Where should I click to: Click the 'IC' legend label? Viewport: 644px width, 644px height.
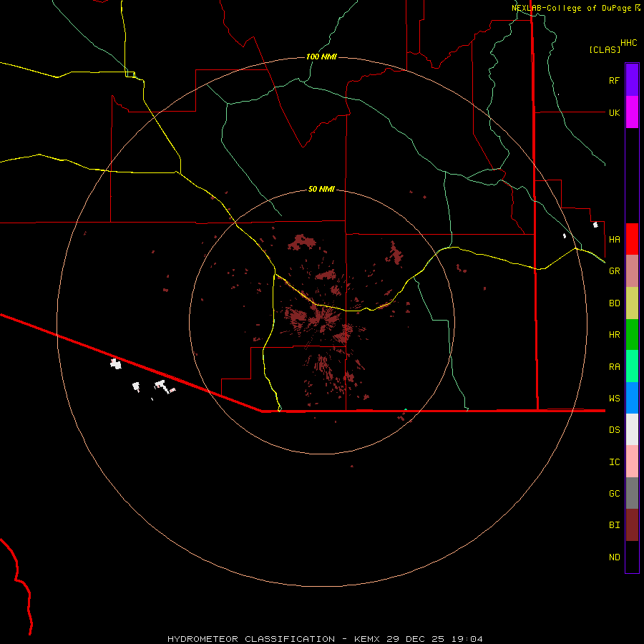point(615,462)
